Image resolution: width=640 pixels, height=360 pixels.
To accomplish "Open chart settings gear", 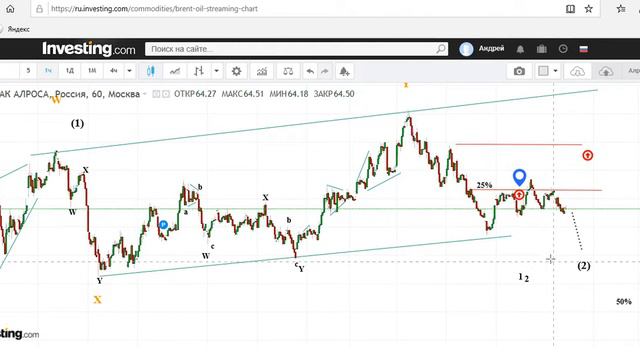I will tap(236, 71).
